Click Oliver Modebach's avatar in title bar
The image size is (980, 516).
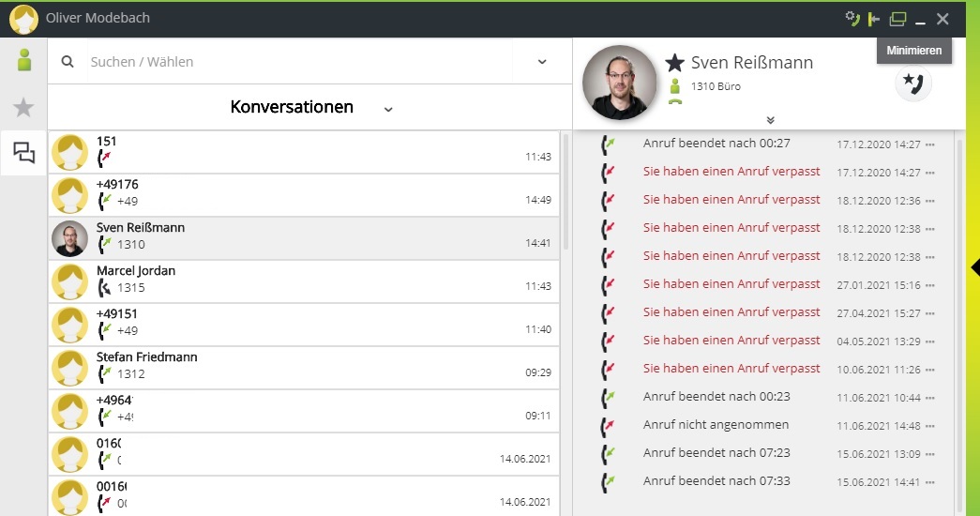point(23,19)
